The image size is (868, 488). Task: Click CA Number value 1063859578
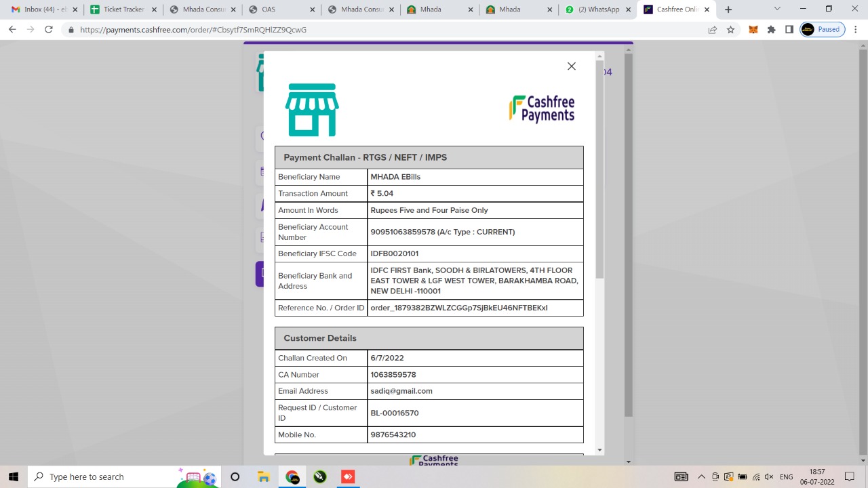[393, 375]
